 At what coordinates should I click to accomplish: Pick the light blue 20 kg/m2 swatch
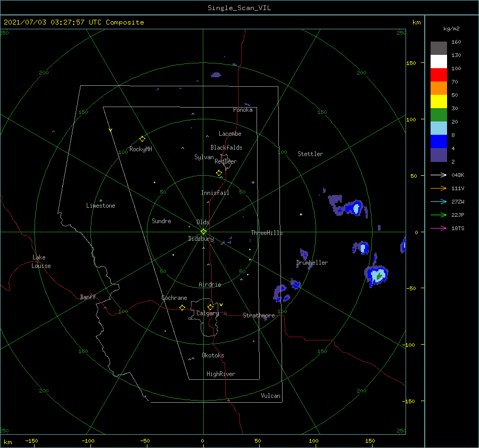pos(439,128)
